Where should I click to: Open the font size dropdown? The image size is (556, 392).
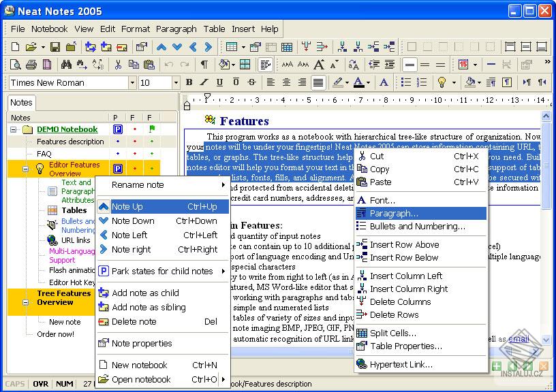(176, 82)
